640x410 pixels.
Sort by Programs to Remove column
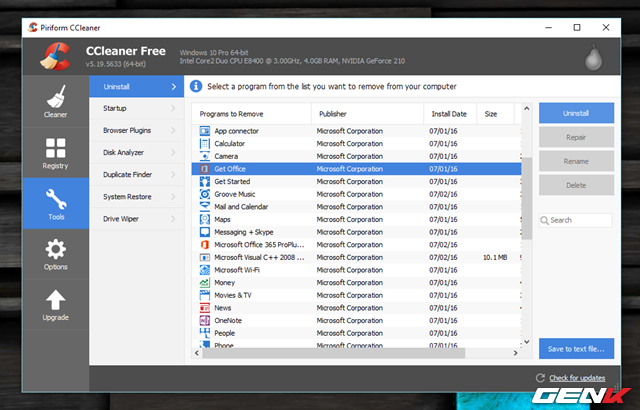click(250, 113)
